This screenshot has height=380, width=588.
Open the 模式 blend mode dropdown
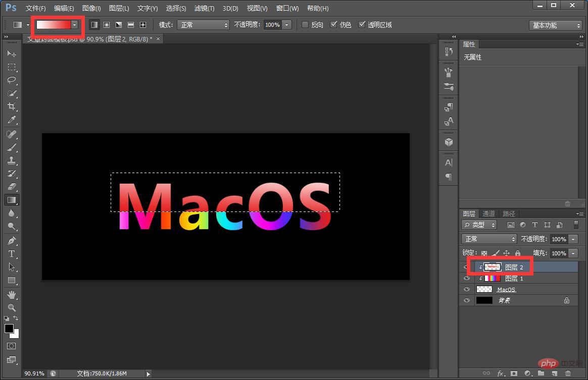click(x=203, y=25)
